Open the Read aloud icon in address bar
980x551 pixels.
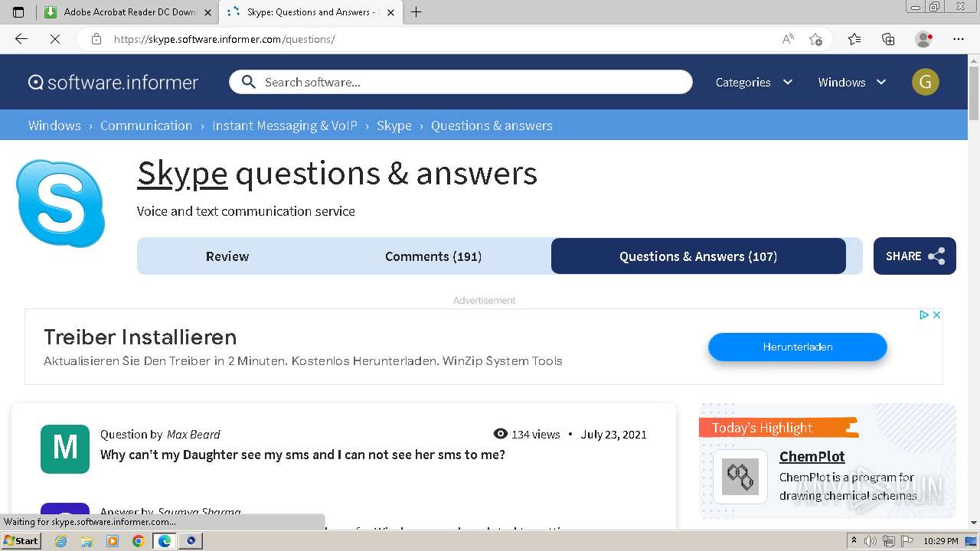click(787, 39)
